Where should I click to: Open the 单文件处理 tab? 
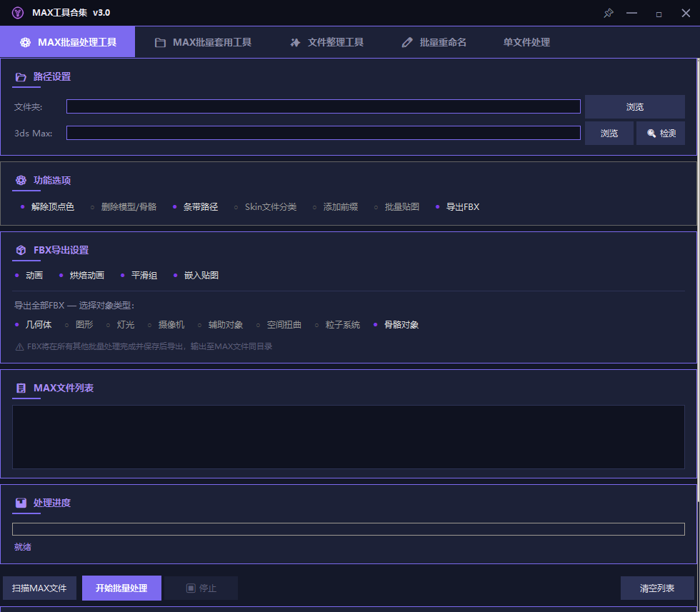(526, 42)
